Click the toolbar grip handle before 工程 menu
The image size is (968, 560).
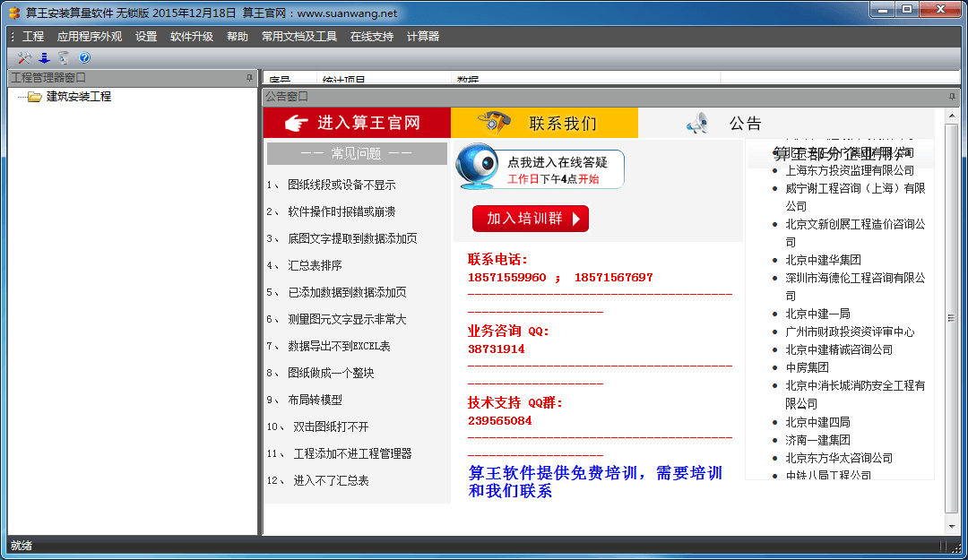[x=13, y=37]
